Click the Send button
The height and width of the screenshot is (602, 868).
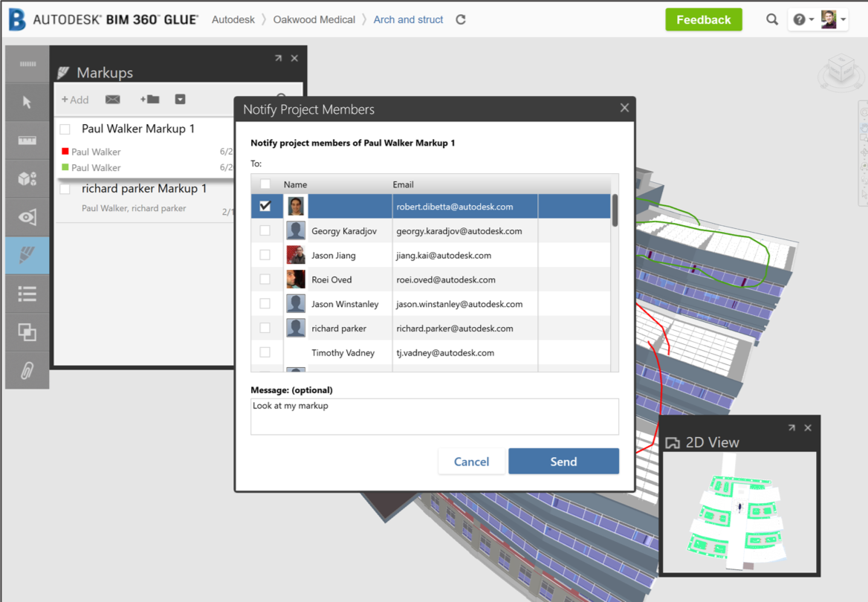pos(563,462)
